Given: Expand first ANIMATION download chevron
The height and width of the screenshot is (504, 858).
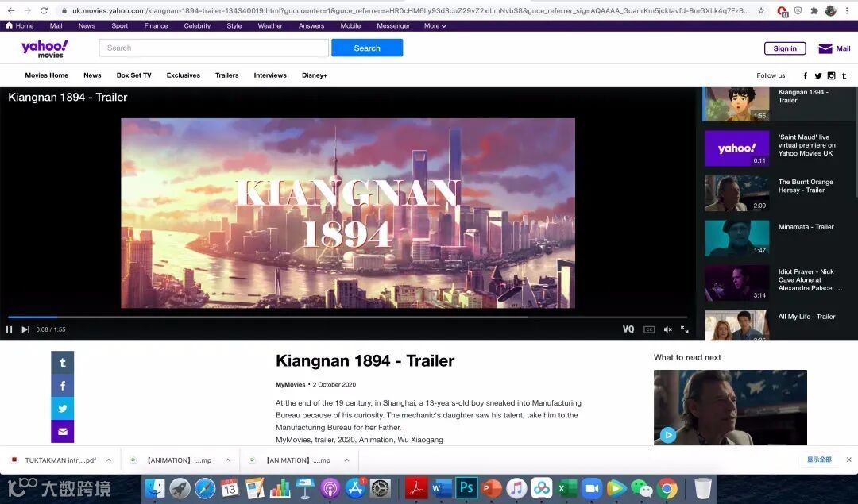Looking at the screenshot, I should click(228, 460).
